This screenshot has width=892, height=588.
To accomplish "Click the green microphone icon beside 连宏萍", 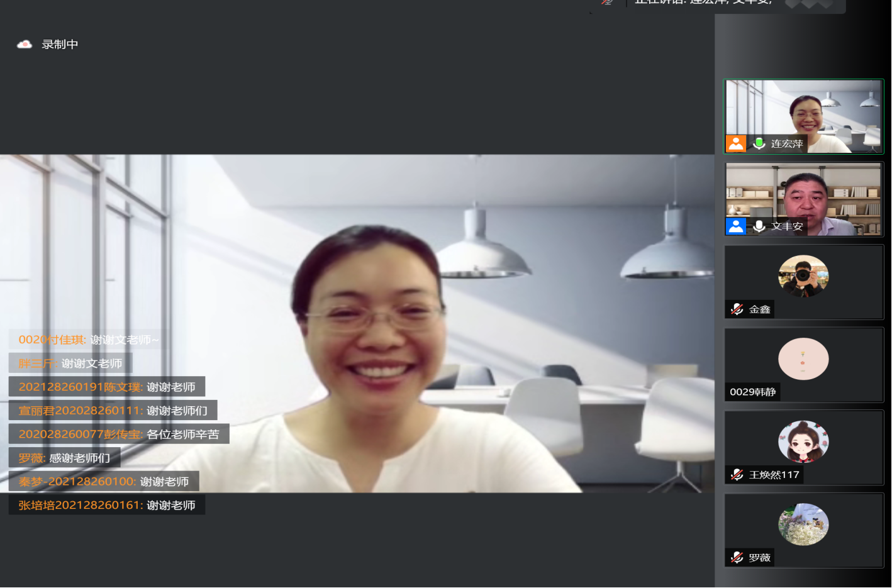I will tap(759, 143).
